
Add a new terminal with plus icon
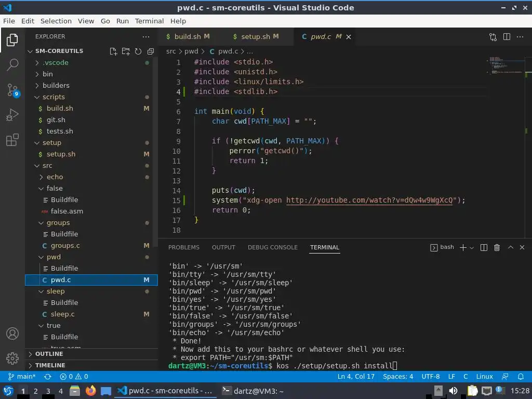pos(463,247)
